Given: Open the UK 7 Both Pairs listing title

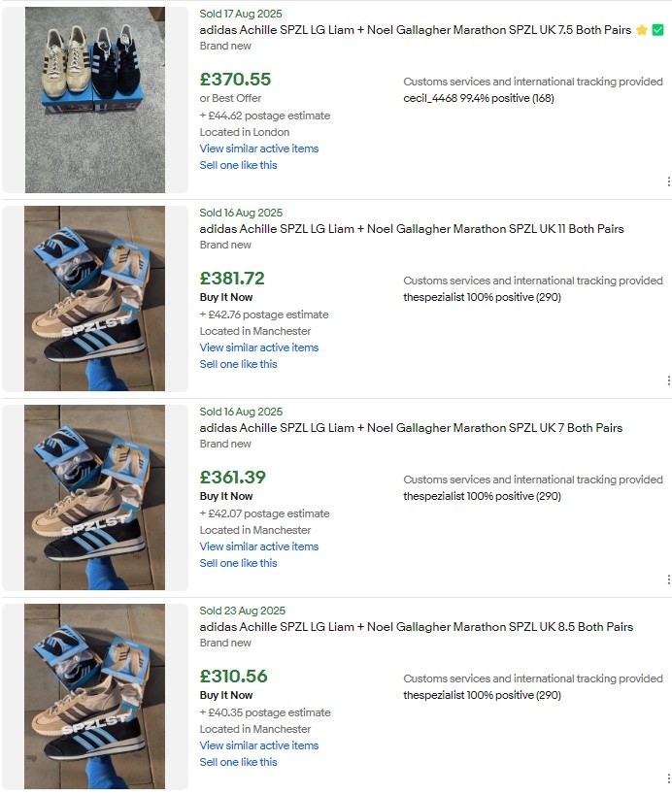Looking at the screenshot, I should (411, 428).
